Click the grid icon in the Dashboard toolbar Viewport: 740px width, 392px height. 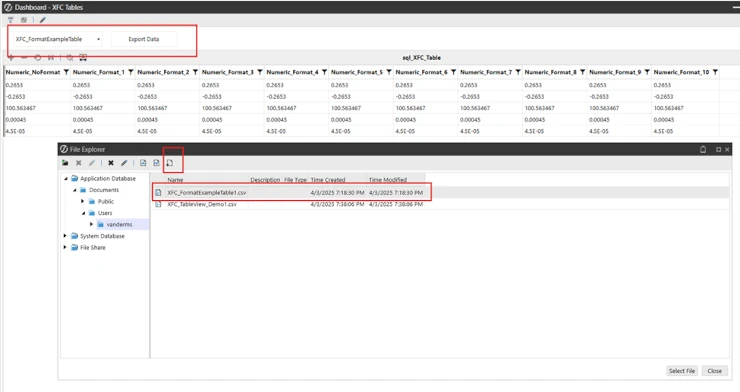click(x=24, y=20)
